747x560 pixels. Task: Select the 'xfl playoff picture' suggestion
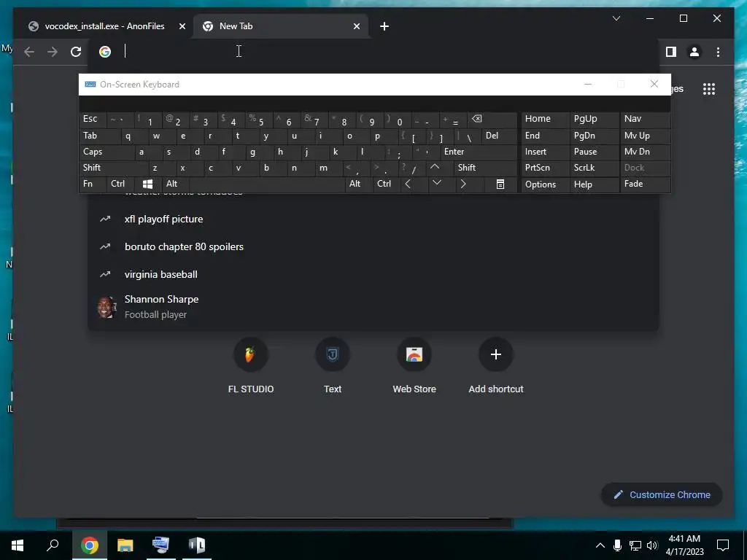373,219
